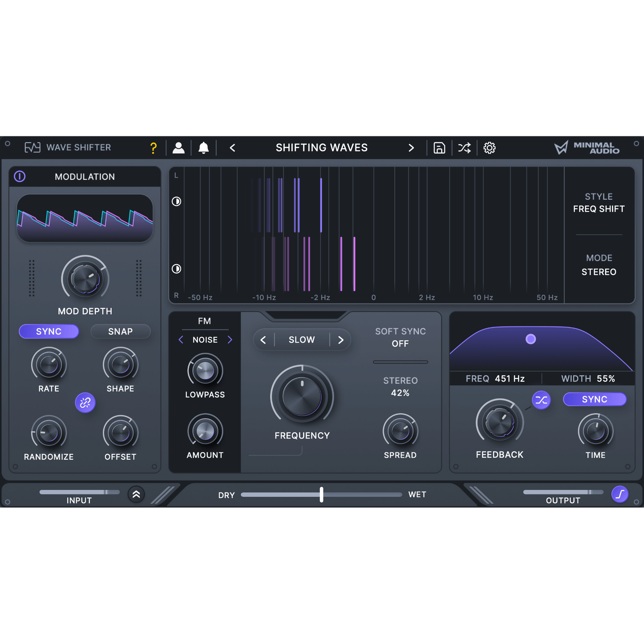Open preset name Shifting Waves

point(322,148)
